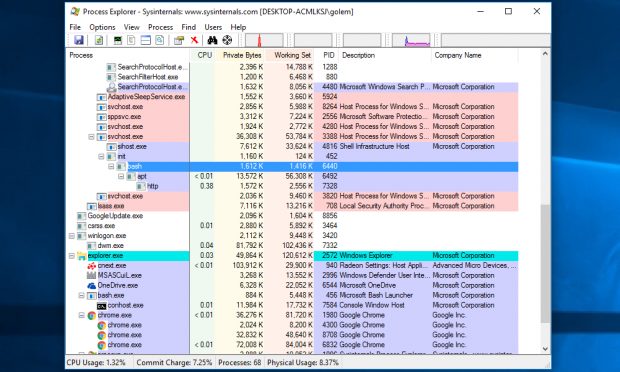Click the vertical scrollbar thumb

(x=545, y=264)
